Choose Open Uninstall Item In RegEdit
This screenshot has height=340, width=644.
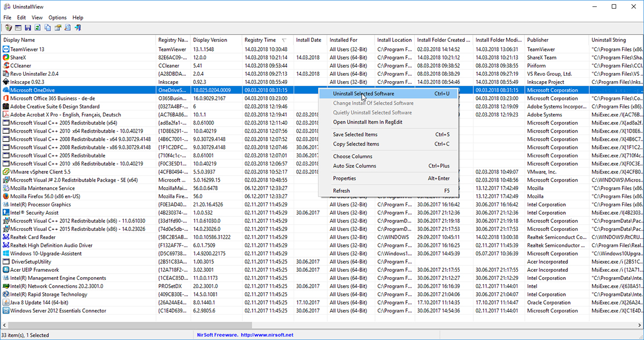click(389, 122)
